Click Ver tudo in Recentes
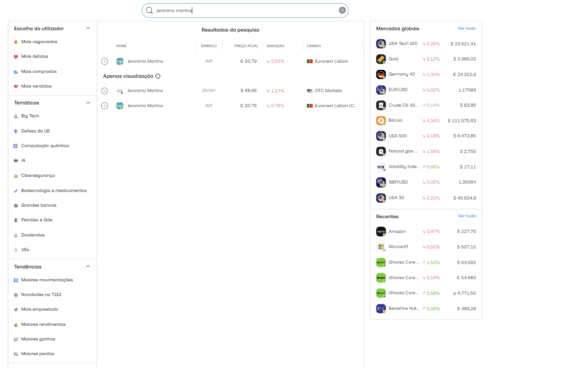This screenshot has width=564, height=368. pyautogui.click(x=467, y=216)
